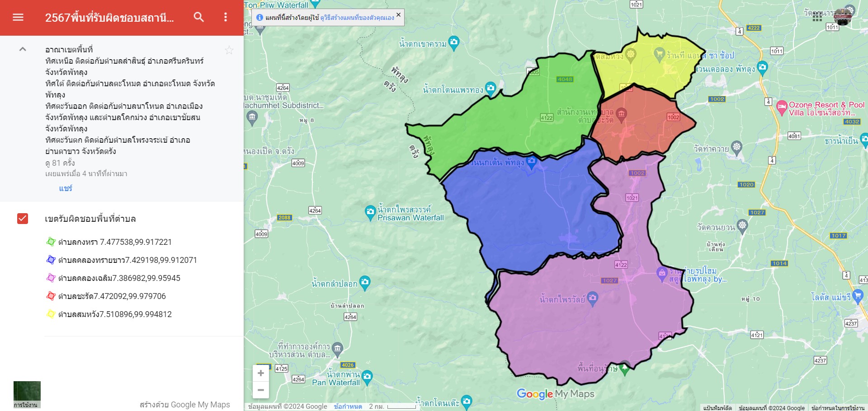Collapse the map description with the chevron

point(23,49)
